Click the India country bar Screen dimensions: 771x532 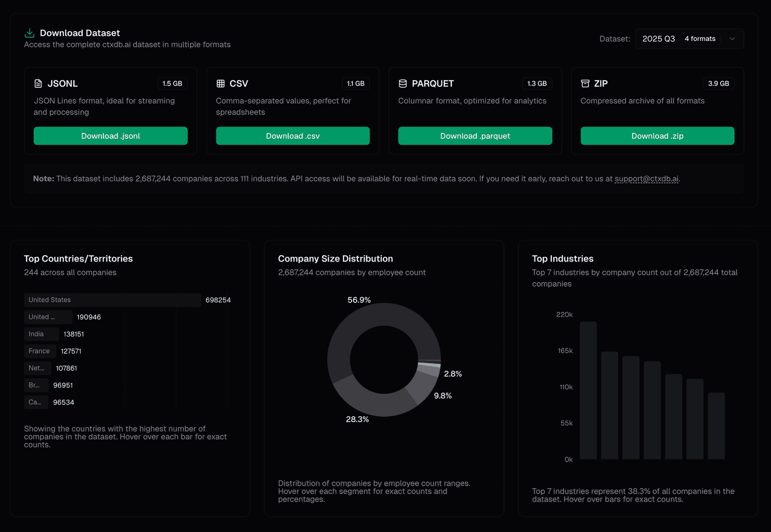[x=41, y=334]
